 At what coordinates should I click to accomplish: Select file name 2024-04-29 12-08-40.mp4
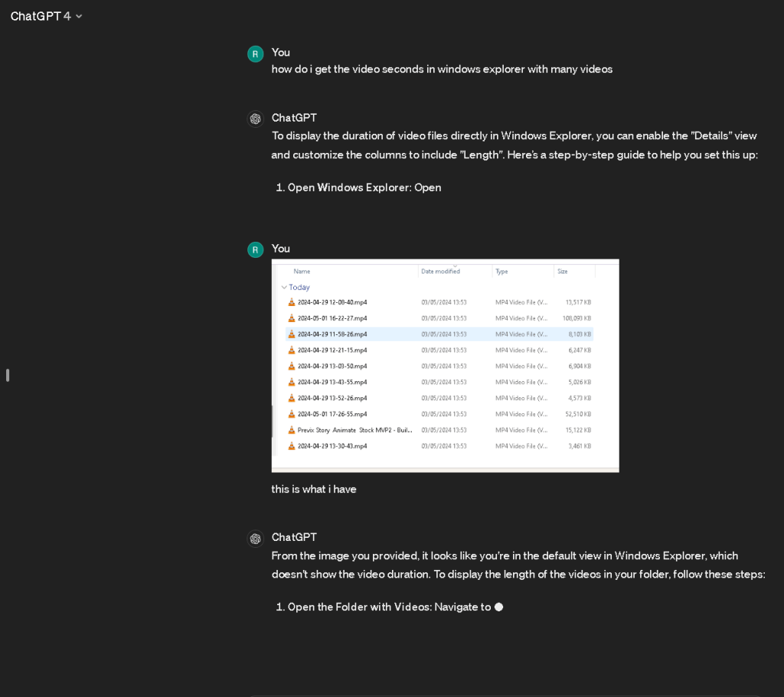(x=332, y=302)
